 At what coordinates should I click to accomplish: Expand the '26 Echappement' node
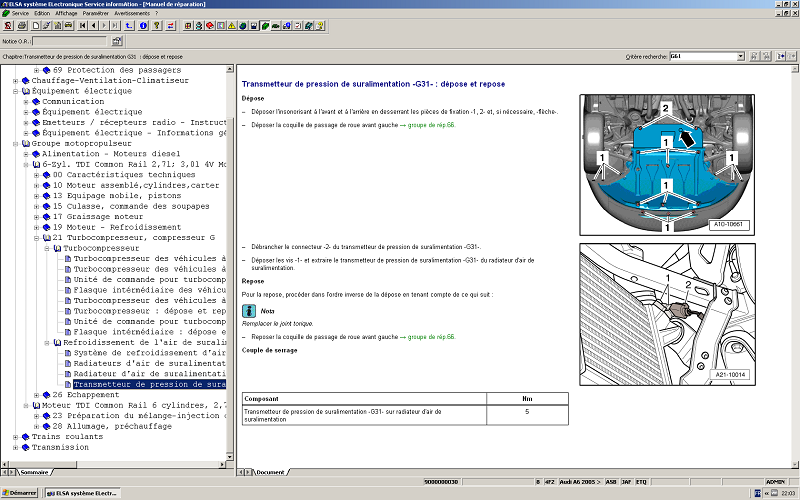36,395
